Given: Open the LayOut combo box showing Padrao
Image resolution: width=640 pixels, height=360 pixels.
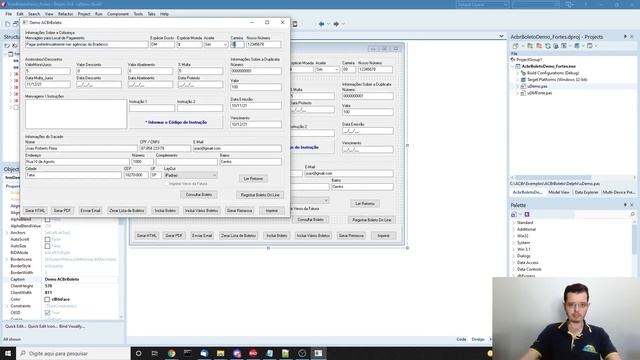Looking at the screenshot, I should [190, 175].
